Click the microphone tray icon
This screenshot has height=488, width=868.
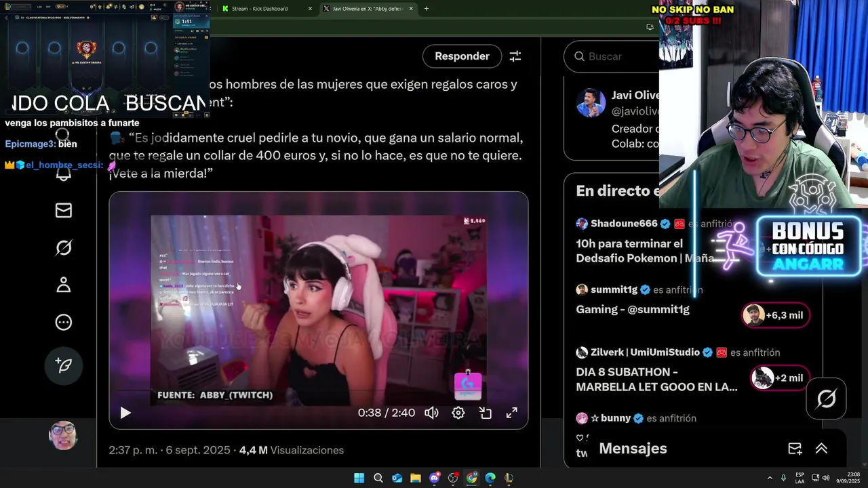tap(784, 478)
